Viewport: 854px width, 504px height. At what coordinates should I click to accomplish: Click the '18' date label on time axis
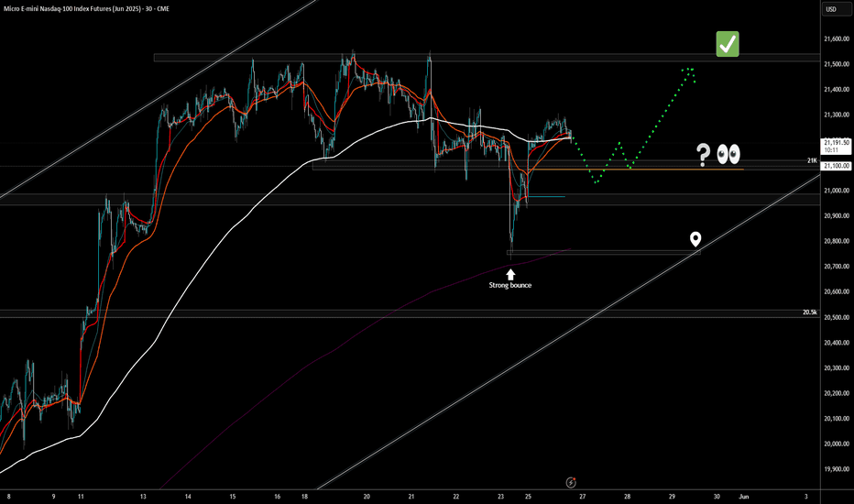(x=304, y=497)
